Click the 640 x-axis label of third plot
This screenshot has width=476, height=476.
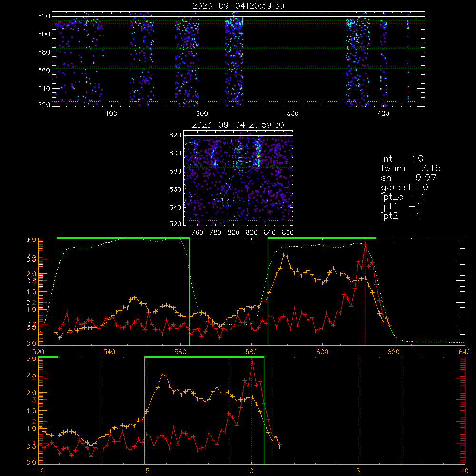[x=465, y=352]
